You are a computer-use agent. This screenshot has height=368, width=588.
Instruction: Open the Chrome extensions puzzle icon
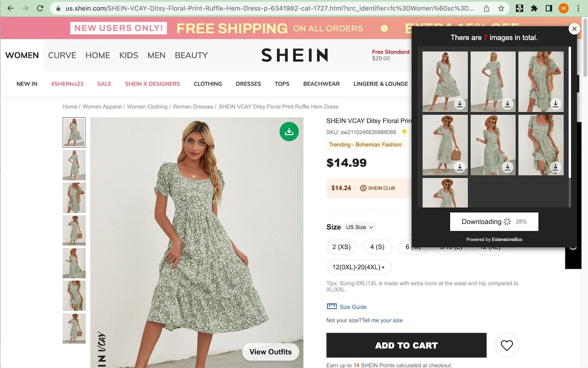tap(534, 8)
